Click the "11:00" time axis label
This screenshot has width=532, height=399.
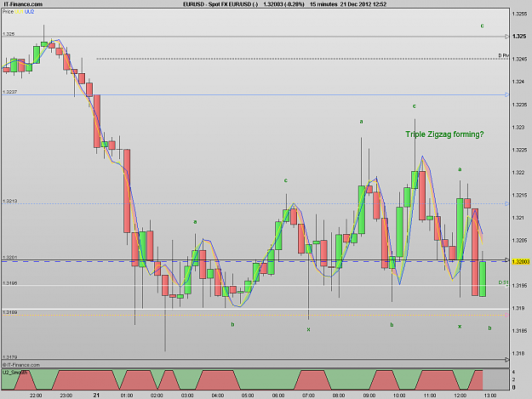430,396
